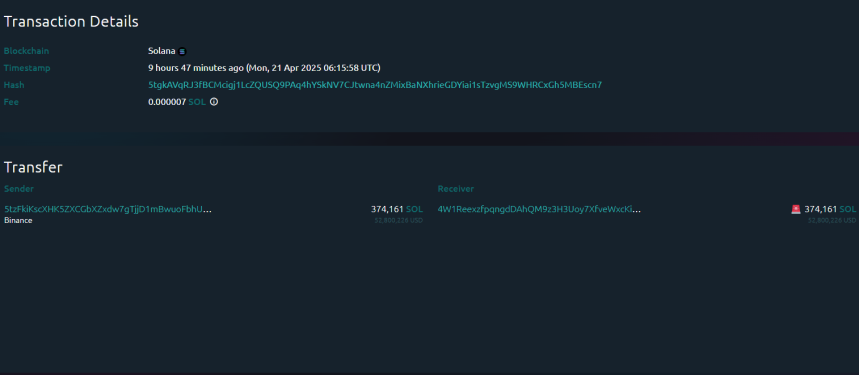
Task: Click the SOL link next to the fee
Action: (x=197, y=102)
